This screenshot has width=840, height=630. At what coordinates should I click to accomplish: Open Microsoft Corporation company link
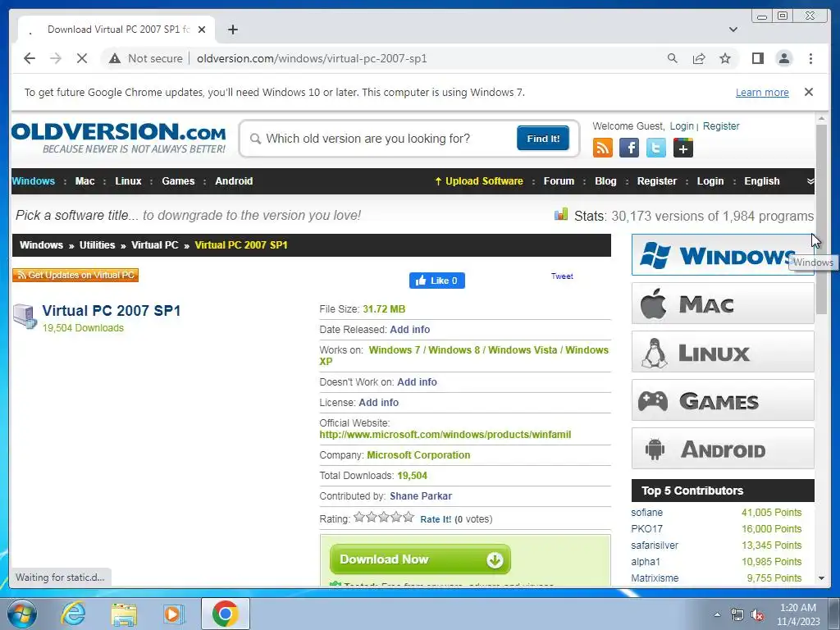(x=418, y=454)
